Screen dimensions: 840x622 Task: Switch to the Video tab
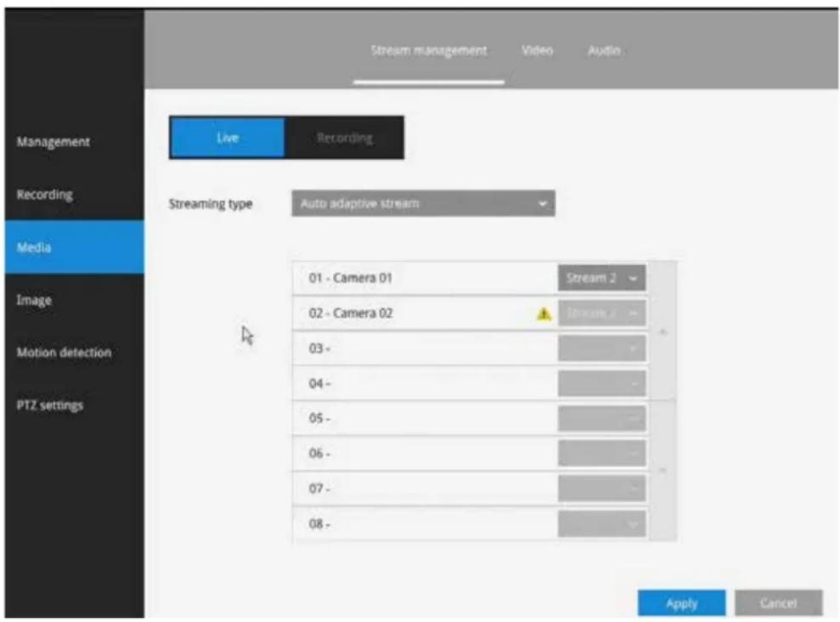tap(537, 51)
